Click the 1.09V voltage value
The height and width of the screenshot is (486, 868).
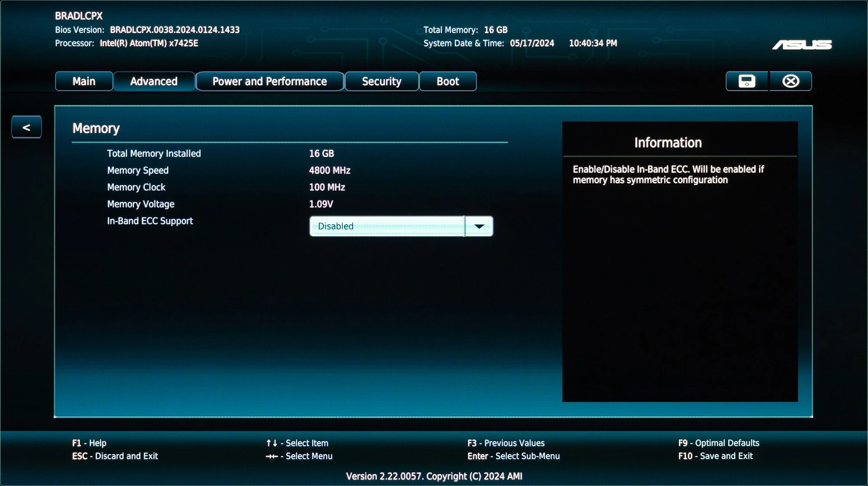[321, 204]
